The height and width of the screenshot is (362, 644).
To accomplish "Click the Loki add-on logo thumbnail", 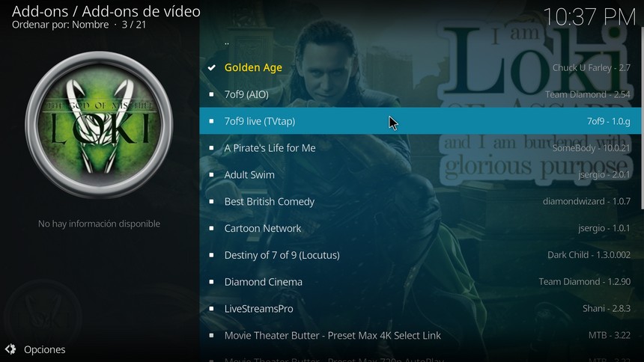I will pyautogui.click(x=99, y=125).
